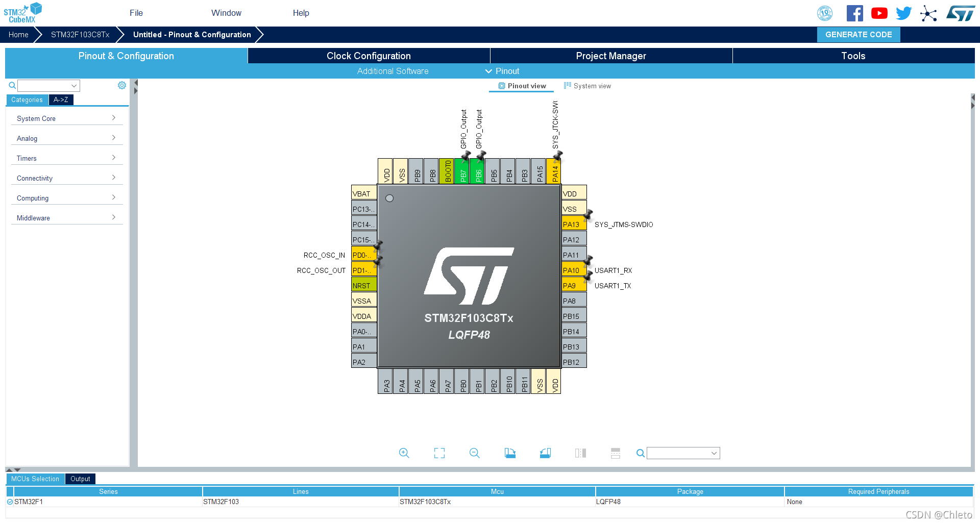
Task: Rotate chip view counter-clockwise icon
Action: (x=545, y=453)
